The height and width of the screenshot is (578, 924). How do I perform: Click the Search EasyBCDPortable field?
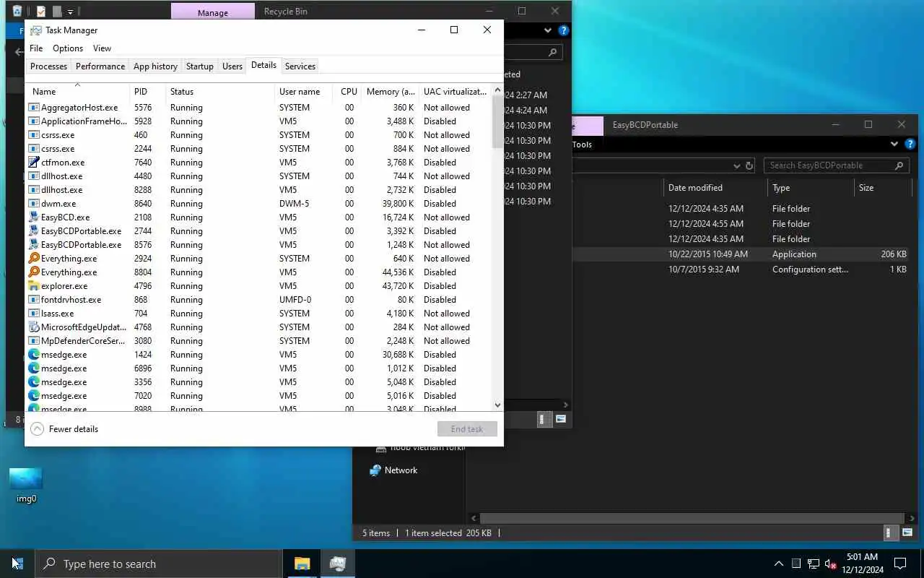(x=836, y=165)
